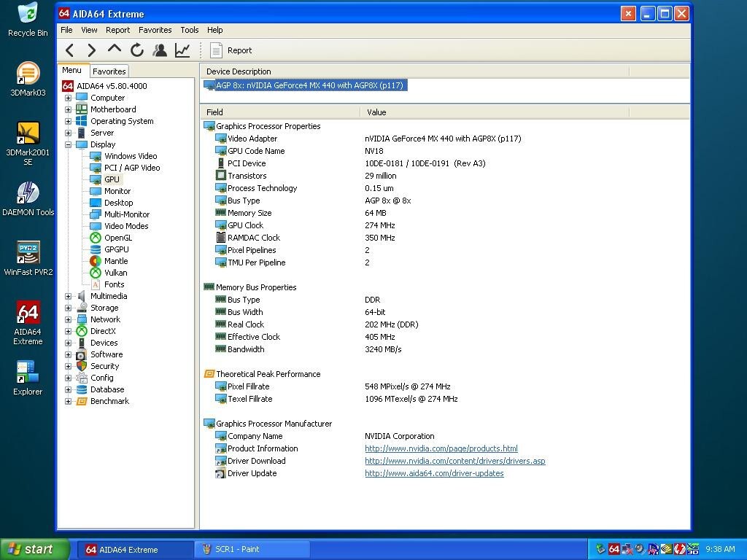
Task: Open the Report menu
Action: (x=117, y=30)
